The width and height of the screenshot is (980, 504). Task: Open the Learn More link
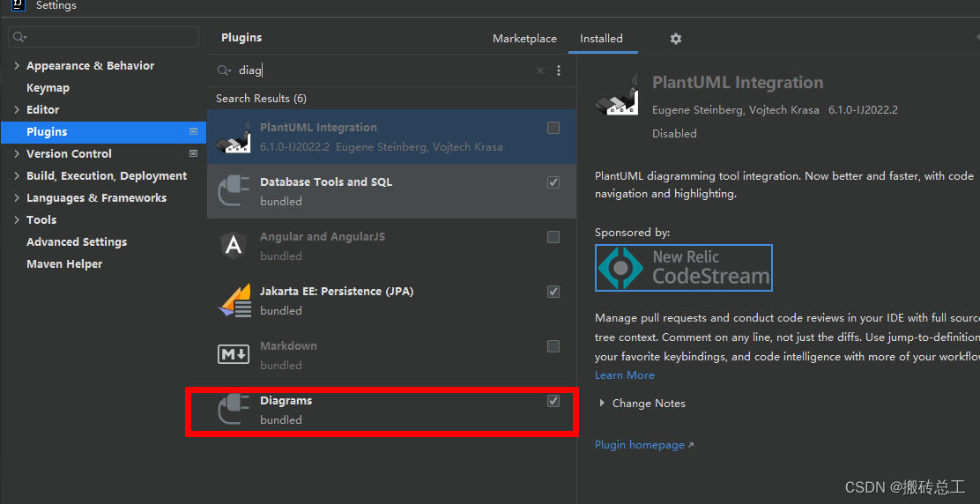[624, 375]
